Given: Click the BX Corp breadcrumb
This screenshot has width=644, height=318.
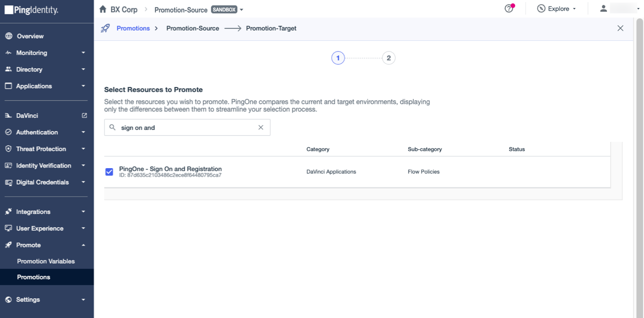Looking at the screenshot, I should point(124,10).
